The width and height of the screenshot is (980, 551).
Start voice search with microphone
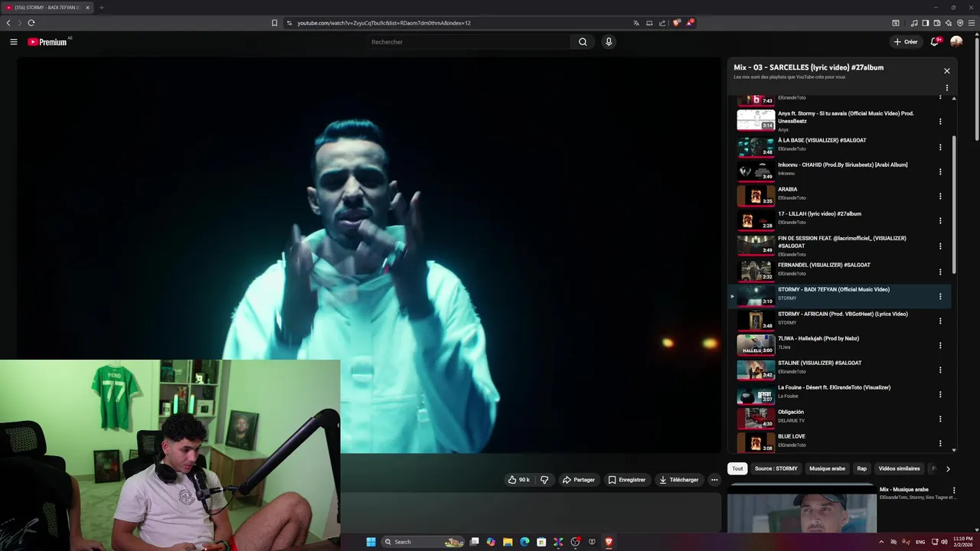point(609,42)
